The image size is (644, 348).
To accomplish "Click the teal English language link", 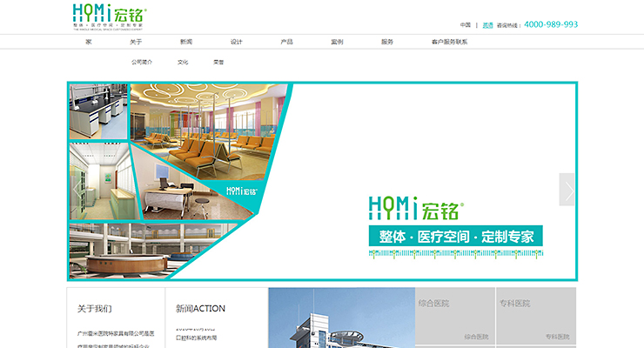I will point(487,25).
